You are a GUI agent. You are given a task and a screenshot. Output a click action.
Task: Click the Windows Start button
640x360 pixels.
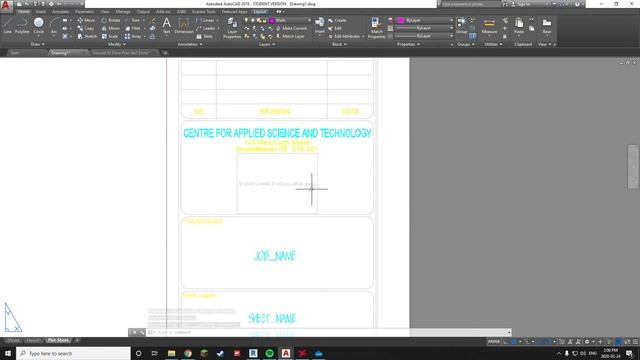pos(8,353)
